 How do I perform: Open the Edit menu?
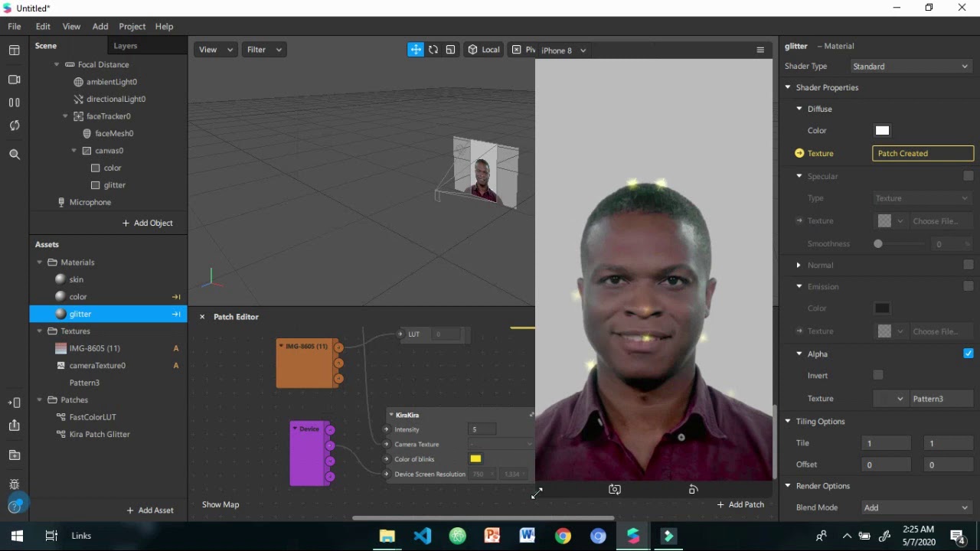click(43, 26)
